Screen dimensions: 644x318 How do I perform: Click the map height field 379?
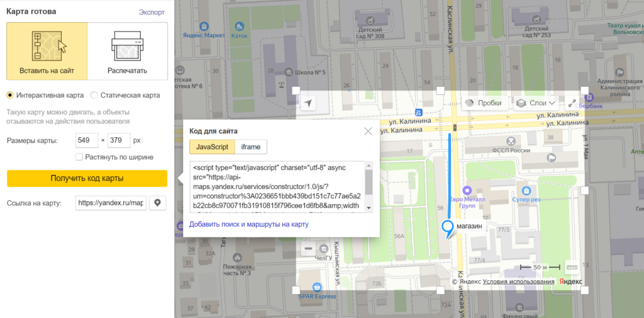(119, 140)
